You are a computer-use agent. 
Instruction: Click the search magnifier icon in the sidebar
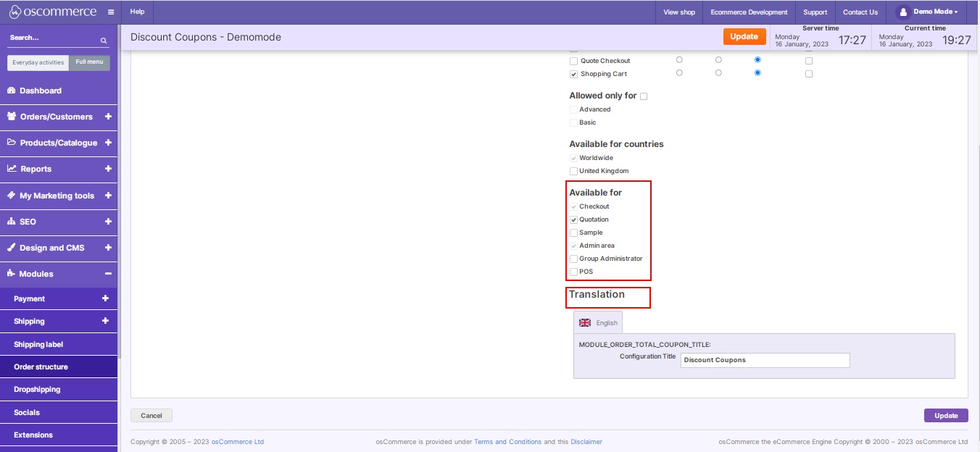(104, 41)
